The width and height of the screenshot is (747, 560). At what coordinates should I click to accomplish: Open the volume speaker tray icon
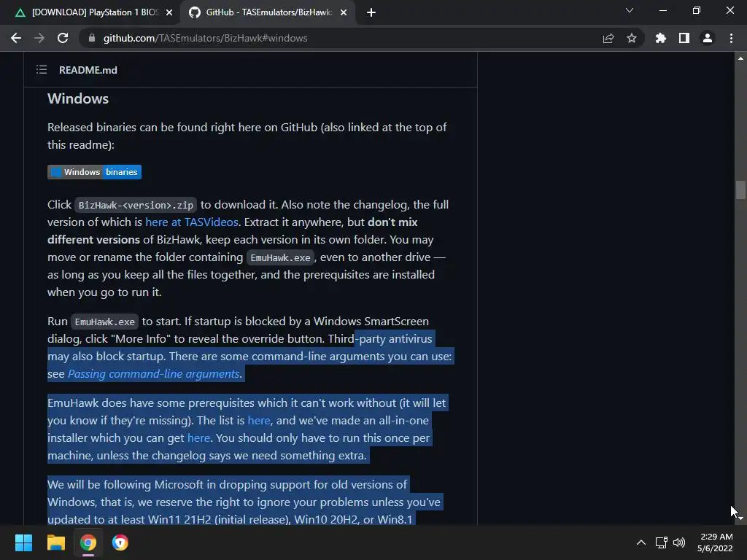click(679, 542)
